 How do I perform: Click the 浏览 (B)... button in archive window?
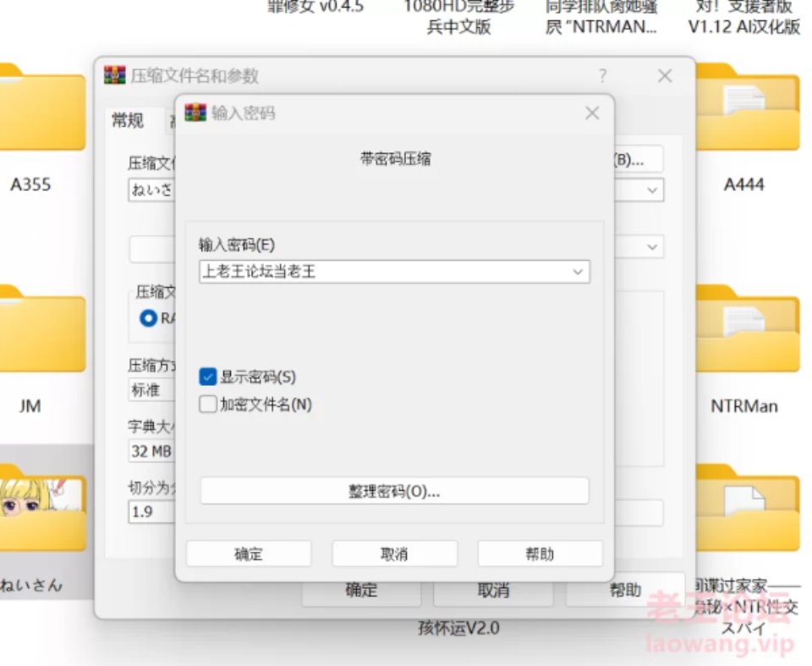[x=638, y=160]
